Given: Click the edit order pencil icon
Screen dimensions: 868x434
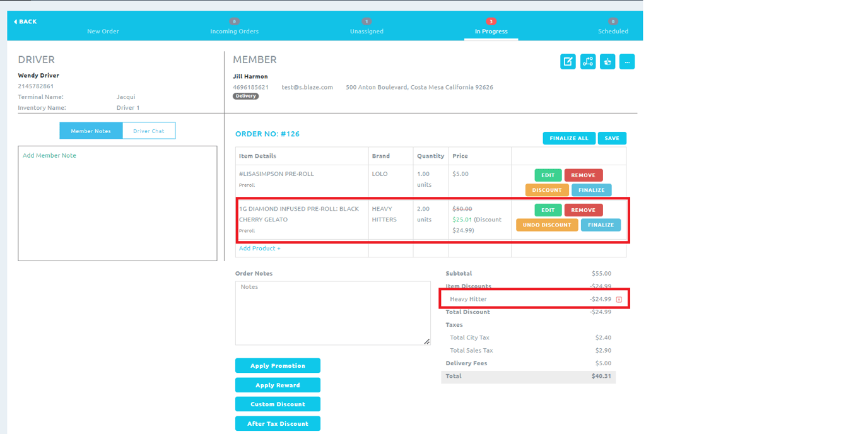Looking at the screenshot, I should 568,62.
